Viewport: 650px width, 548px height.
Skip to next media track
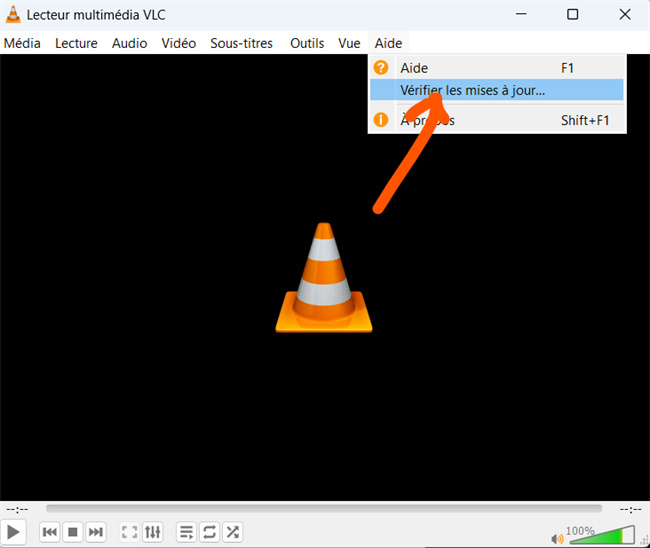pyautogui.click(x=96, y=532)
